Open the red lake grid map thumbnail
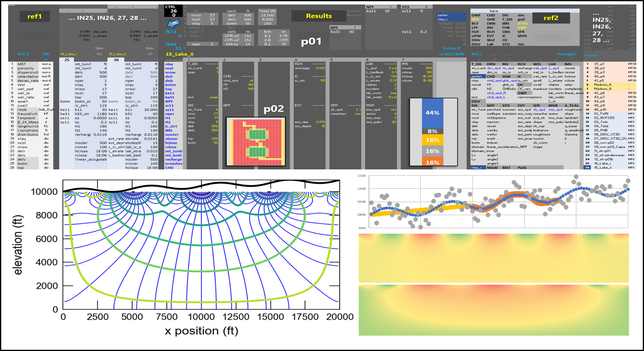Viewport: 644px width, 351px height. point(256,141)
